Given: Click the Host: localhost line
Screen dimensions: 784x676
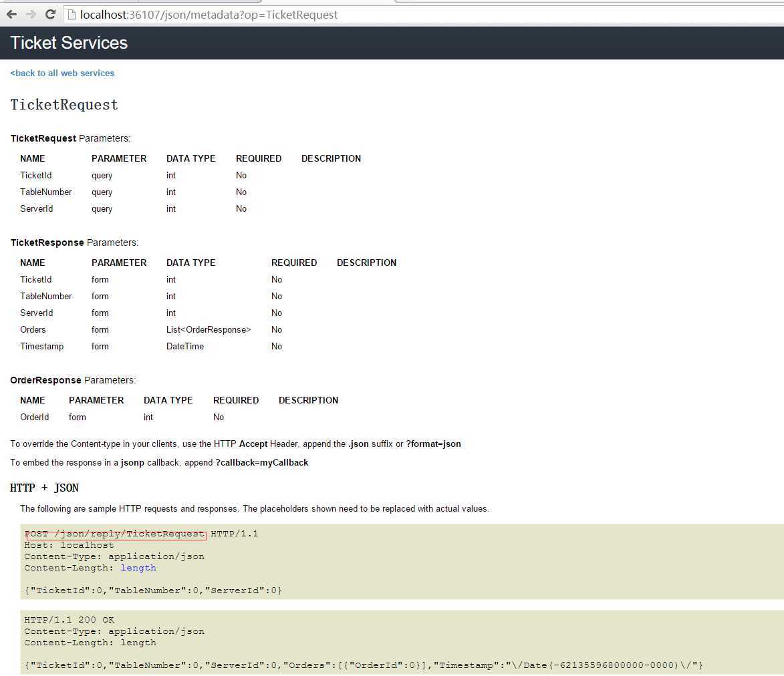Looking at the screenshot, I should [x=69, y=545].
